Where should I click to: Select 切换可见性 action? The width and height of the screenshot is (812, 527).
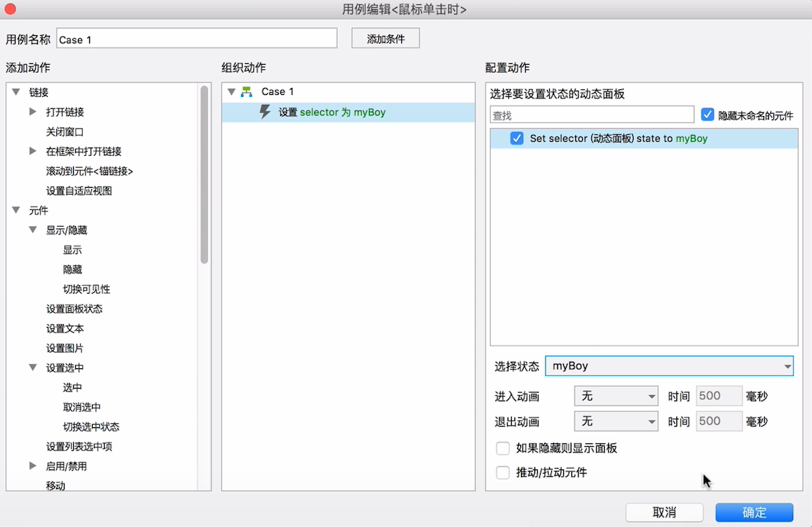pyautogui.click(x=86, y=289)
